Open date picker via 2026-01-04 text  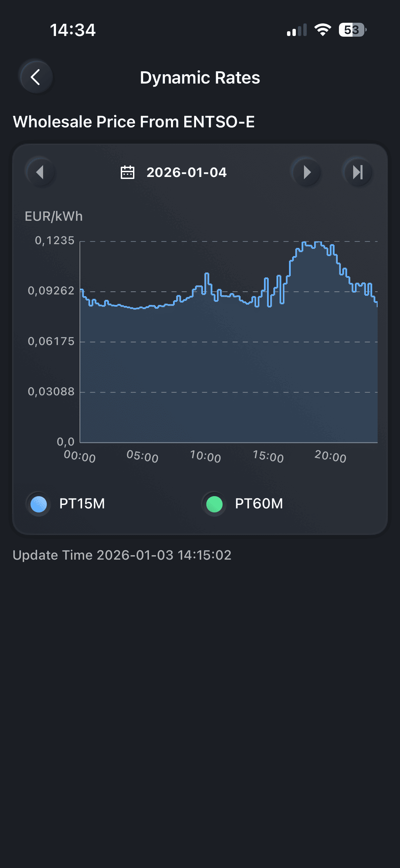pyautogui.click(x=186, y=172)
